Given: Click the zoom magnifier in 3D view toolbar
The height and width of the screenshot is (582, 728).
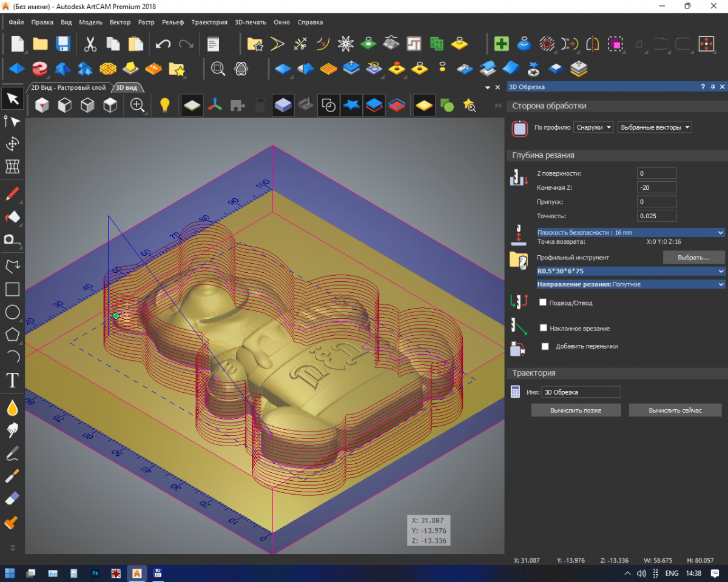Looking at the screenshot, I should tap(138, 105).
